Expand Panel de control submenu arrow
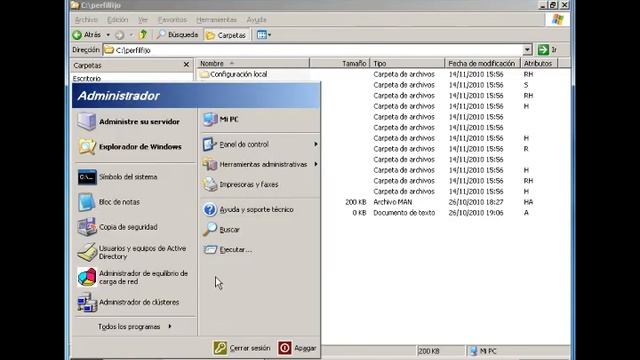 coord(316,144)
